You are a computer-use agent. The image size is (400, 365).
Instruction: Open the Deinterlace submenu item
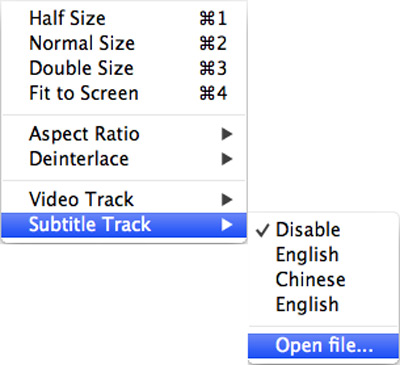[x=124, y=159]
